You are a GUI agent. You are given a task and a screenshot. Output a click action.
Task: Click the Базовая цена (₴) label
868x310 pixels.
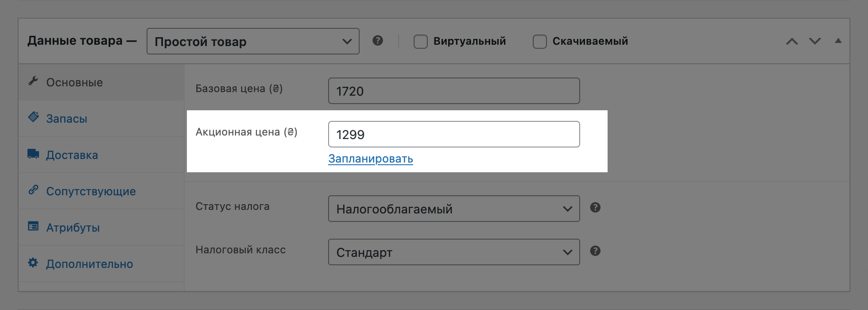[x=239, y=89]
